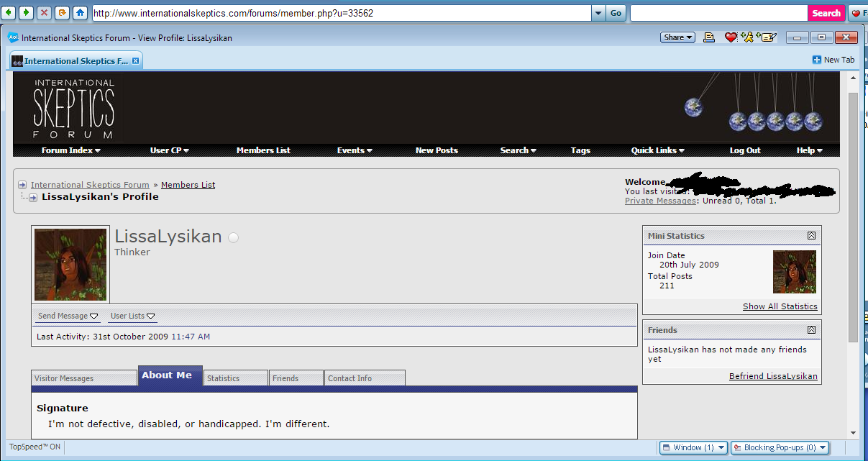Expand the Help menu
868x461 pixels.
[x=809, y=150]
